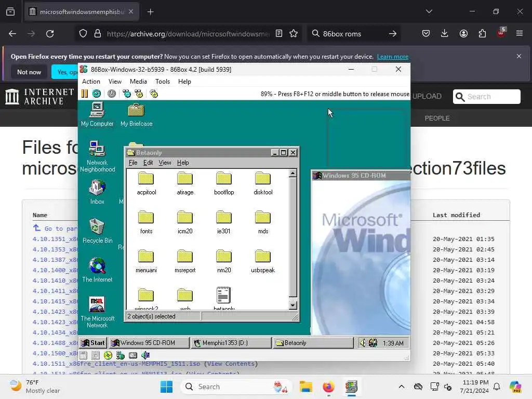Select the usbspeak folder
The width and height of the screenshot is (532, 399).
pyautogui.click(x=263, y=261)
